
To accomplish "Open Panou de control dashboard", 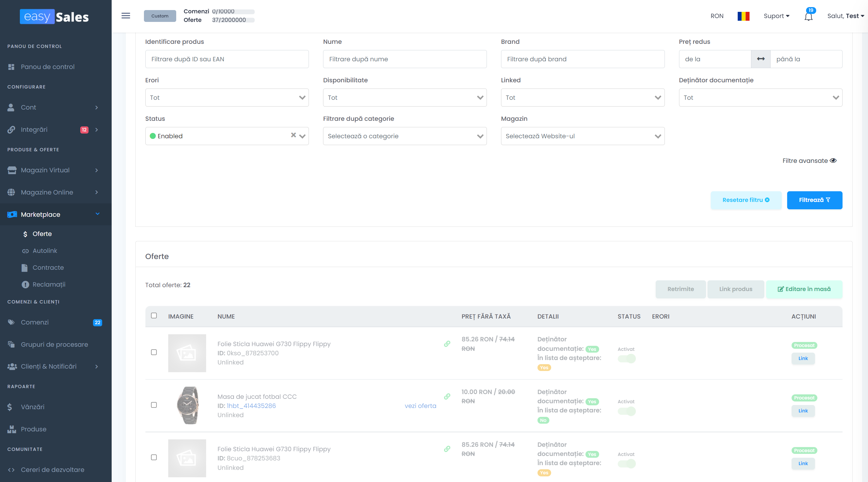I will 47,67.
